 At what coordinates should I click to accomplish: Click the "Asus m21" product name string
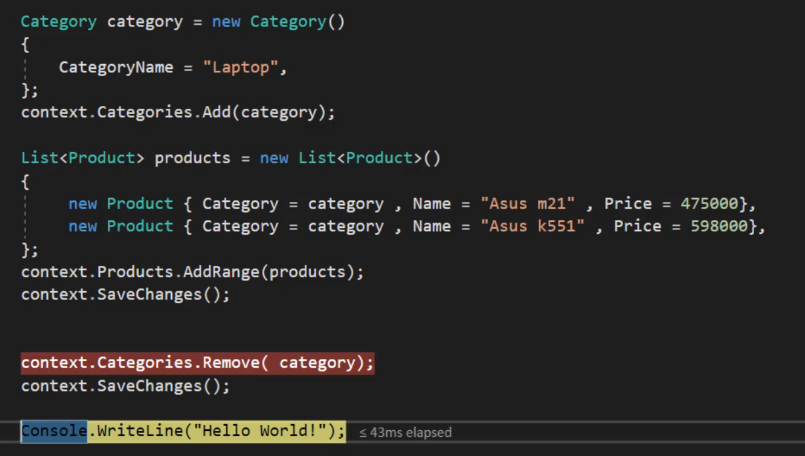[x=528, y=203]
